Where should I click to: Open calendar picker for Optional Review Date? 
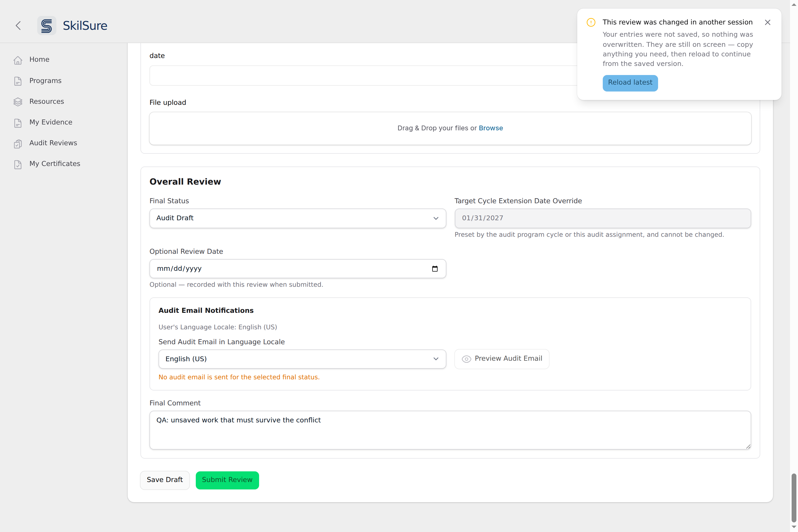click(x=435, y=269)
